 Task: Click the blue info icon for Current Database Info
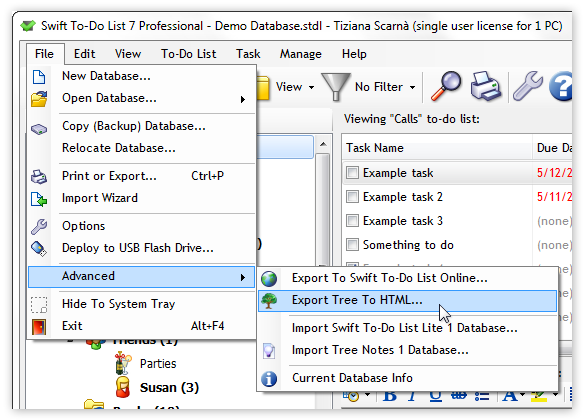269,379
